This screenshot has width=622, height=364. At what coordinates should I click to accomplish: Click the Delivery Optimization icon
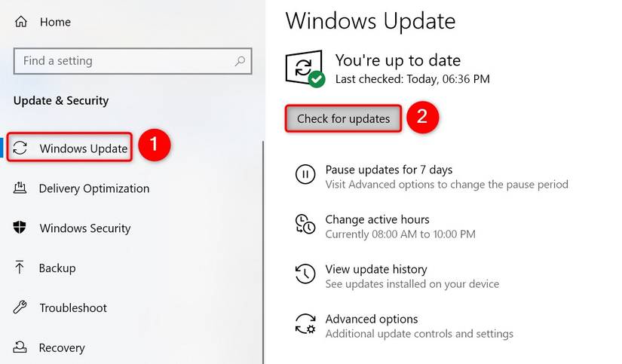[20, 188]
